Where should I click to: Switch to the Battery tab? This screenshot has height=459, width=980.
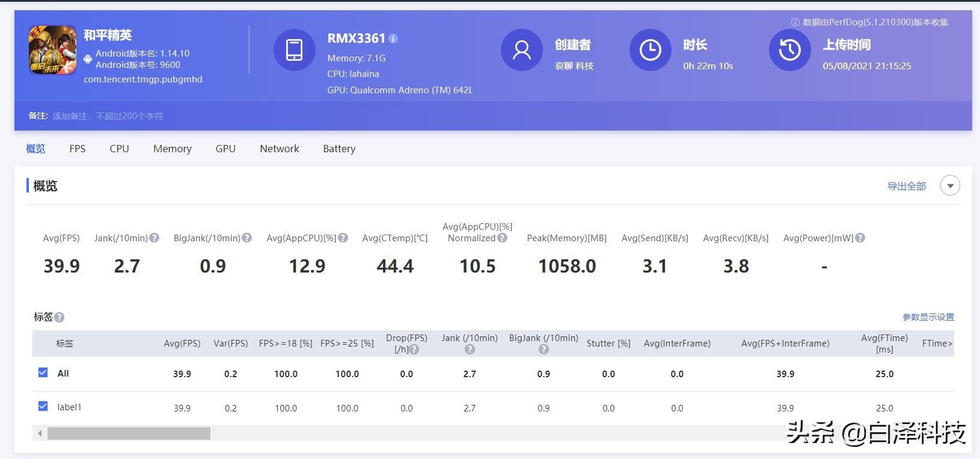click(x=339, y=149)
